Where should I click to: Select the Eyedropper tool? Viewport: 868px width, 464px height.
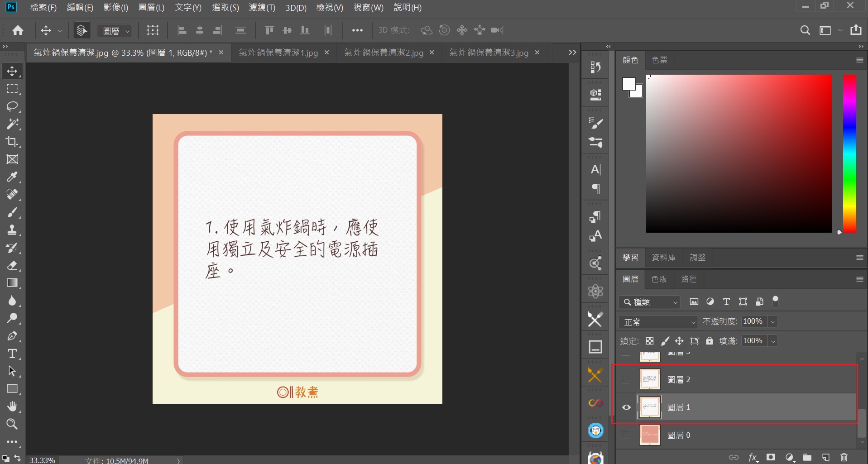[12, 177]
